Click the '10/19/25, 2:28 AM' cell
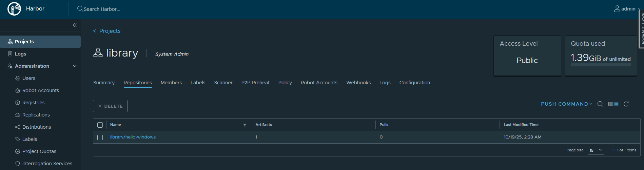 click(523, 137)
